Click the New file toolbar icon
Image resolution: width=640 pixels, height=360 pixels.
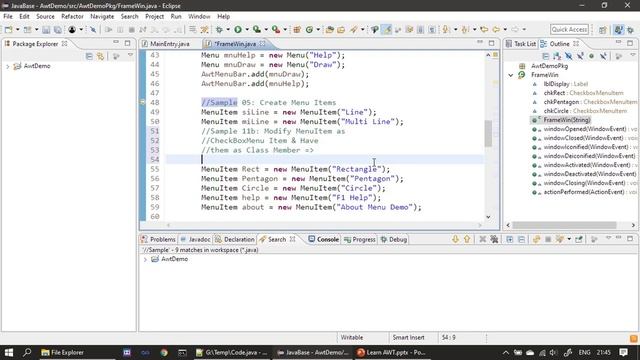[x=8, y=29]
